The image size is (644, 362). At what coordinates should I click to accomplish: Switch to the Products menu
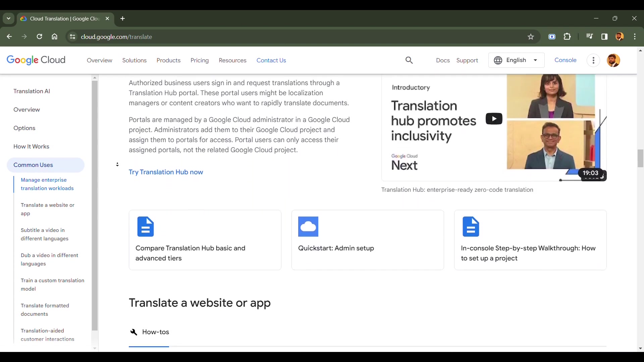[x=168, y=60]
